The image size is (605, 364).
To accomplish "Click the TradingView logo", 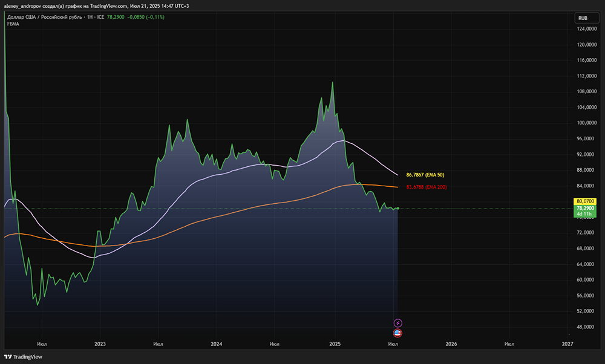I will click(x=23, y=357).
